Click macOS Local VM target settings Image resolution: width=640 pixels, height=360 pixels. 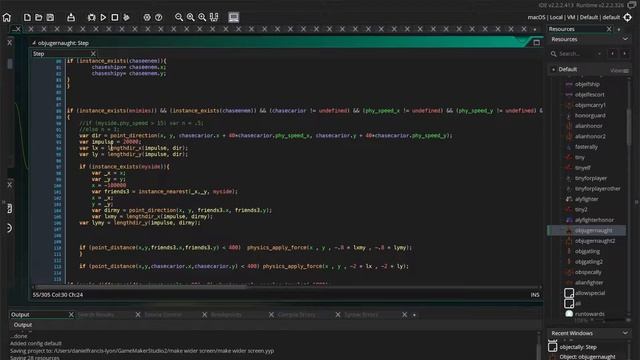tap(574, 17)
